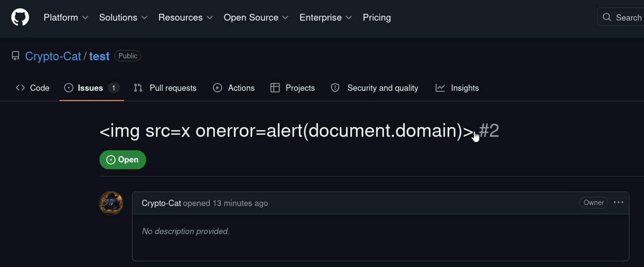
Task: Click the Issues count badge 1
Action: tap(114, 88)
